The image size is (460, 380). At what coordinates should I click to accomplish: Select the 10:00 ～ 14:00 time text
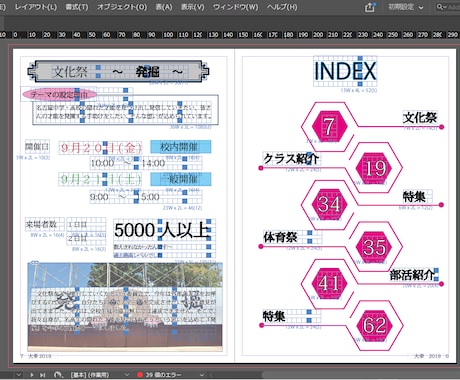146,163
